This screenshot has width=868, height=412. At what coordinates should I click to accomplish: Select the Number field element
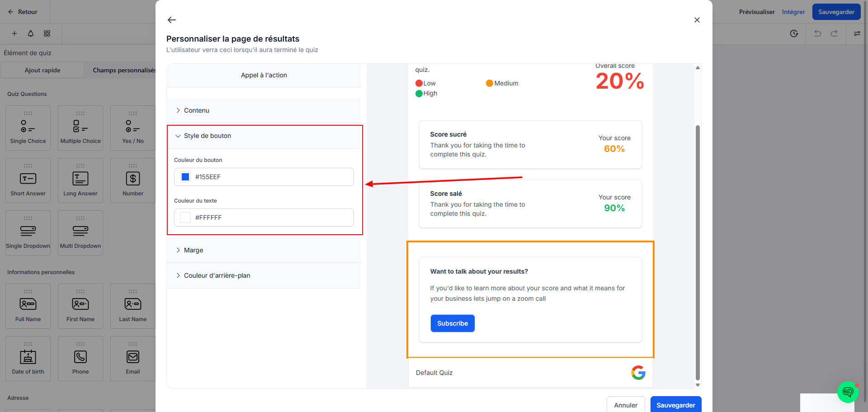133,180
